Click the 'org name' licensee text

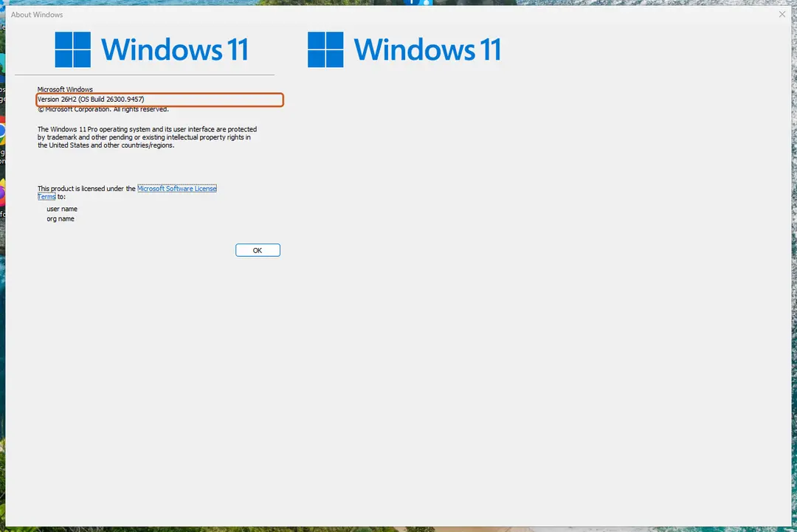click(x=61, y=218)
